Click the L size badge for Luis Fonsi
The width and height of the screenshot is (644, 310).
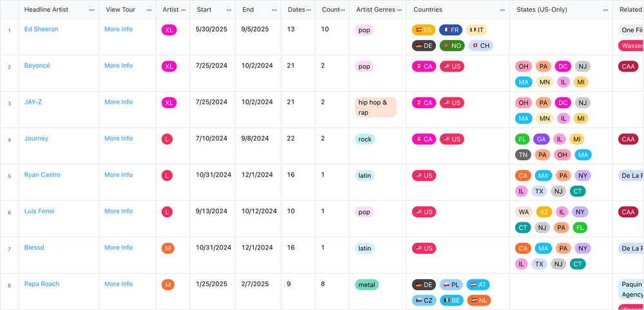tap(167, 212)
